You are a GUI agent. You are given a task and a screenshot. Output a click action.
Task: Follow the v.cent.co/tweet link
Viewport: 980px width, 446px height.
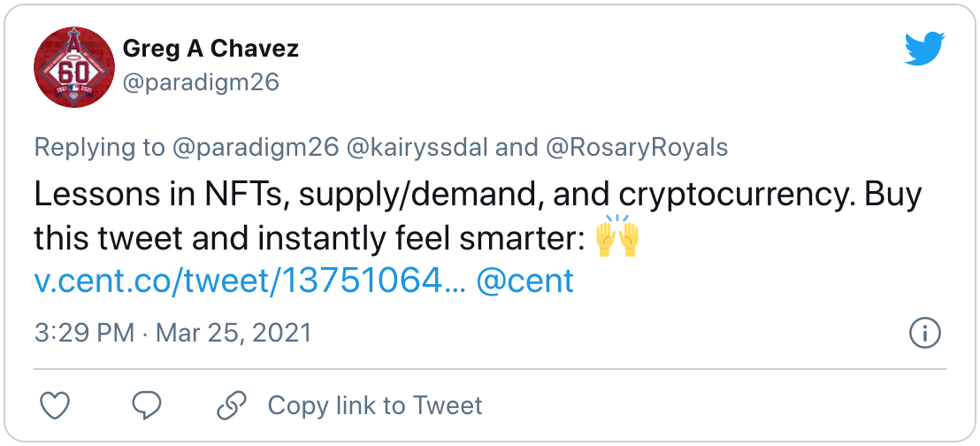coord(250,281)
